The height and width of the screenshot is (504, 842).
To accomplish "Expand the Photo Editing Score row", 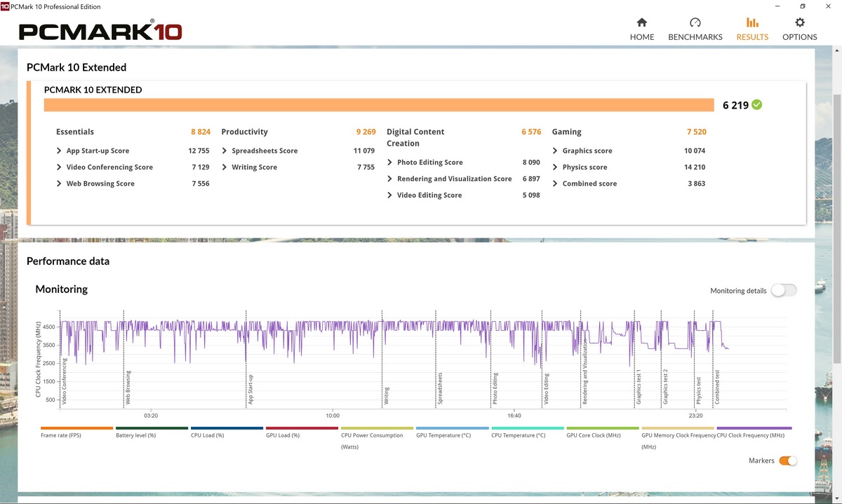I will coord(390,163).
